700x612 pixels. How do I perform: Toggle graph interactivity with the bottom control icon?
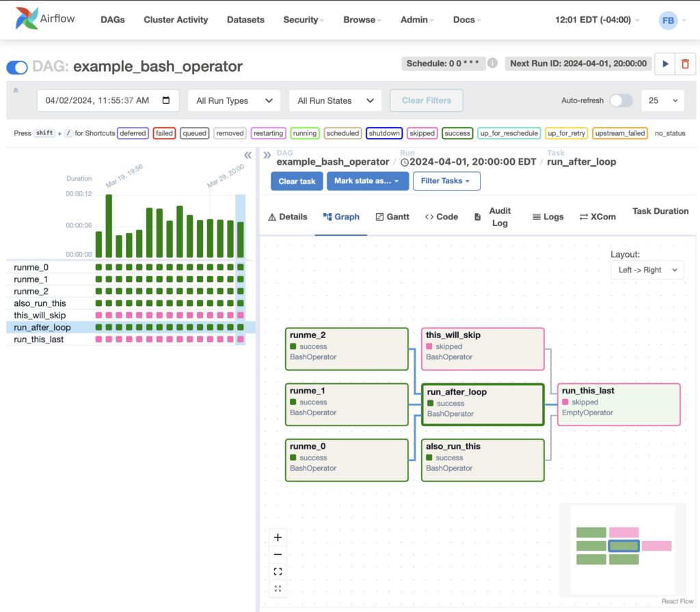point(278,589)
